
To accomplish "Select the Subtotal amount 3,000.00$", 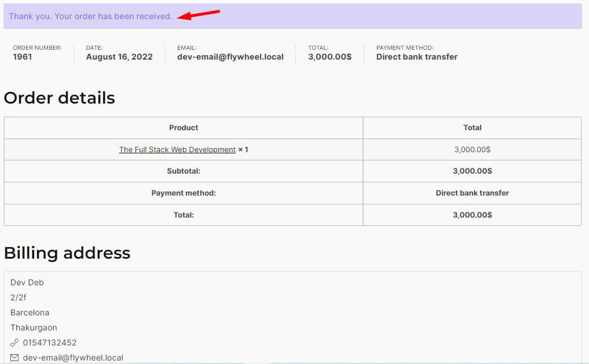I will 472,171.
